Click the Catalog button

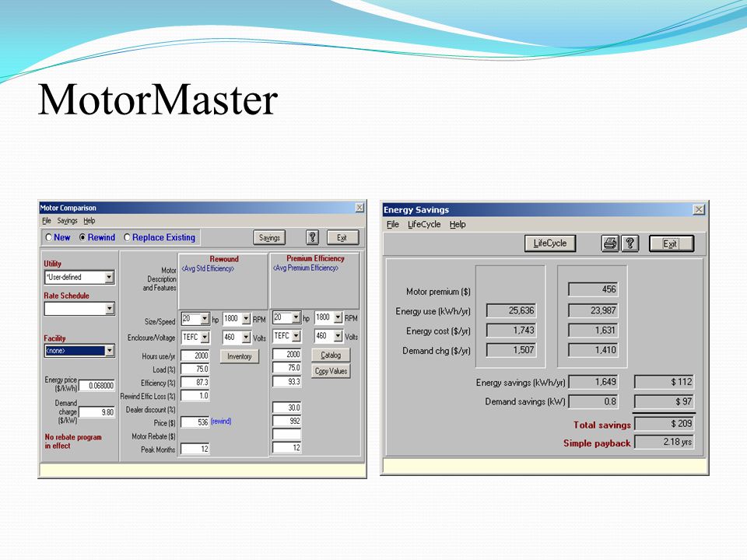click(x=331, y=355)
